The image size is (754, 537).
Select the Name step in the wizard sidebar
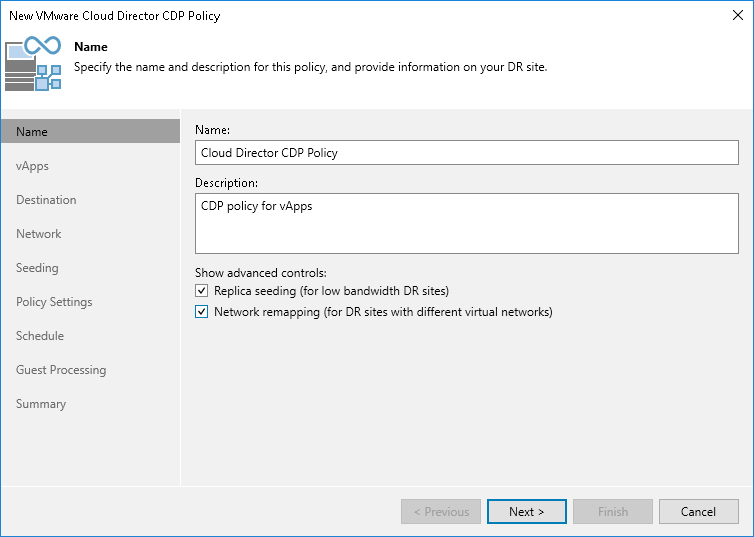tap(90, 132)
